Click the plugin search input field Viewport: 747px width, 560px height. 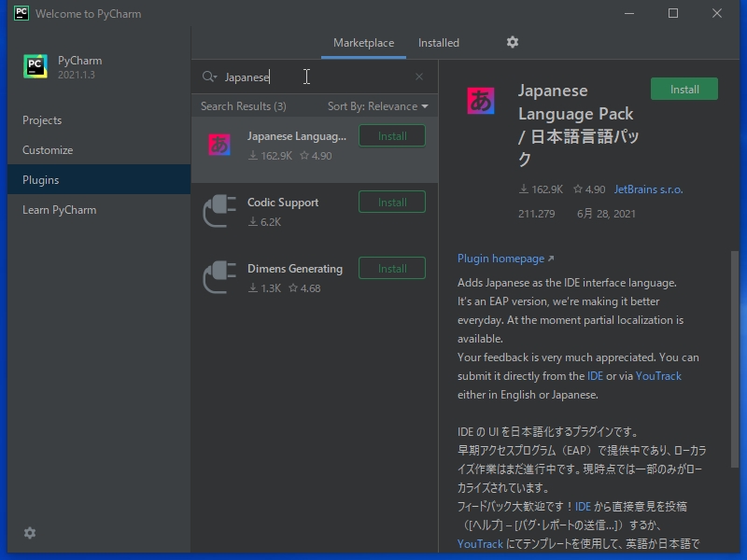coord(315,77)
